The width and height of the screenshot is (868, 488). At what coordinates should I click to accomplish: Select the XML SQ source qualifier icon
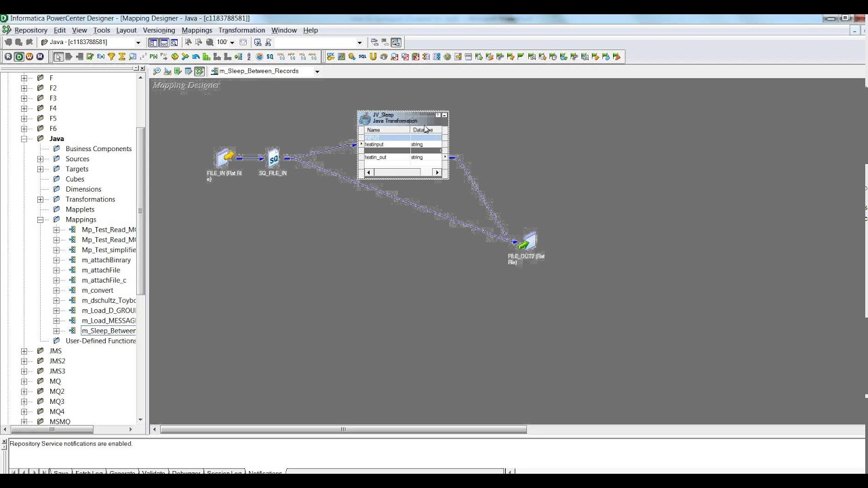(281, 57)
